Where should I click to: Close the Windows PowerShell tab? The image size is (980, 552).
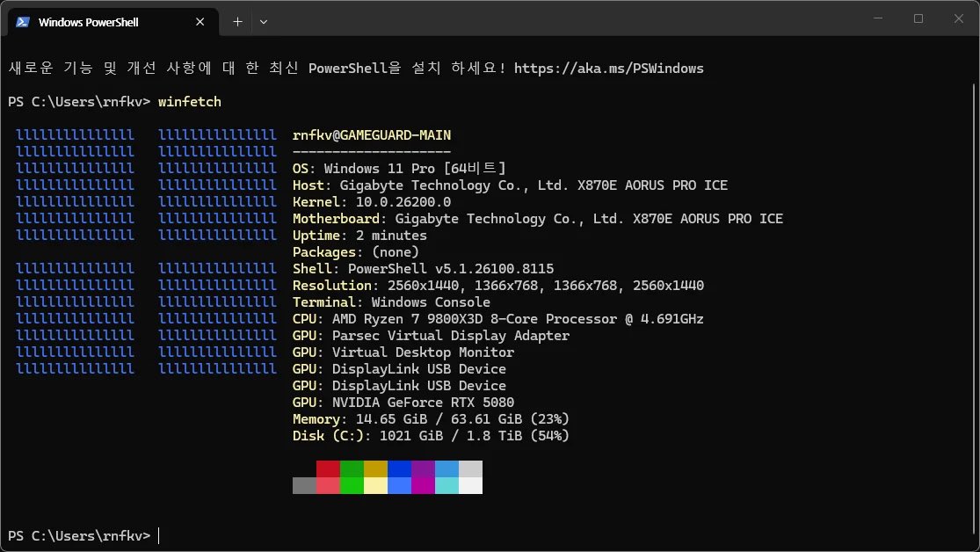tap(200, 22)
